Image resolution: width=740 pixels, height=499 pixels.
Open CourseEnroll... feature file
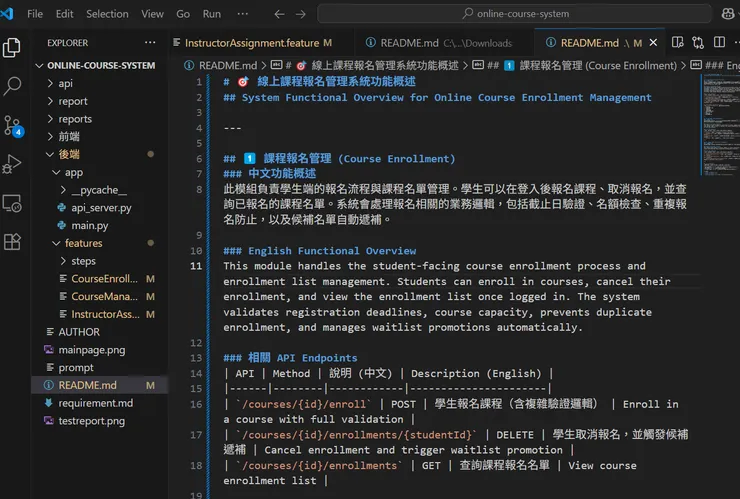(104, 279)
